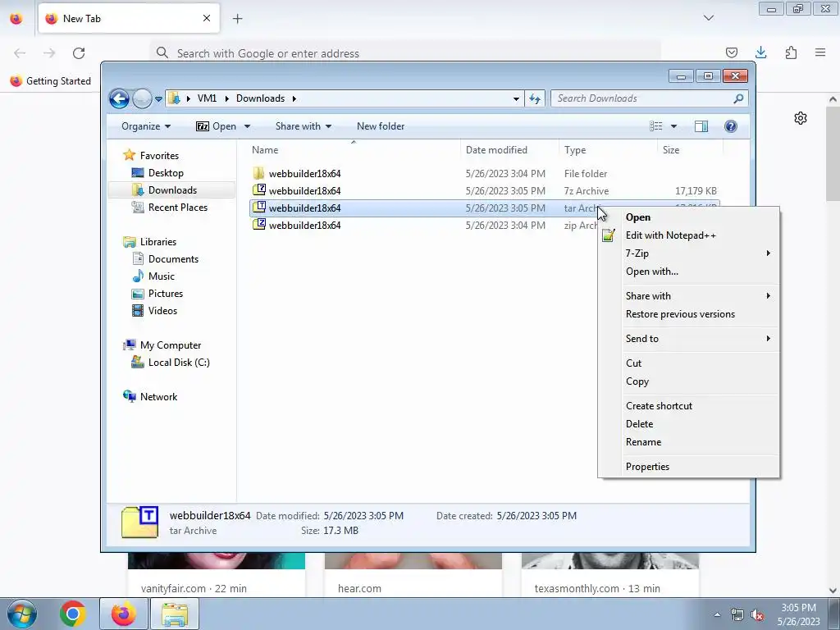840x630 pixels.
Task: Sort by the Type column header
Action: pos(608,151)
